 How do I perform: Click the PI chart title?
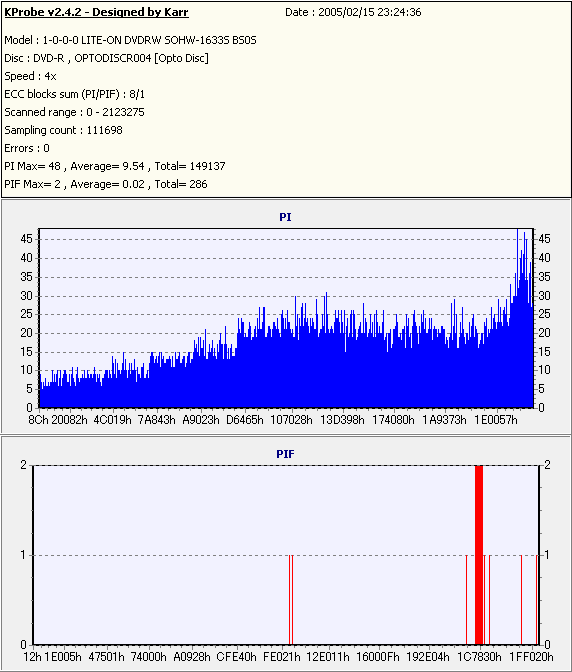[x=285, y=217]
